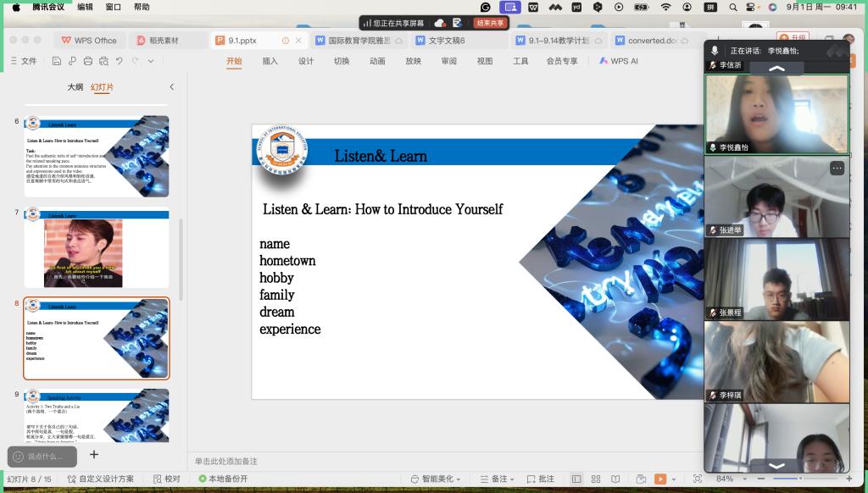Click the 批注 comments button
Image resolution: width=868 pixels, height=493 pixels.
point(540,479)
